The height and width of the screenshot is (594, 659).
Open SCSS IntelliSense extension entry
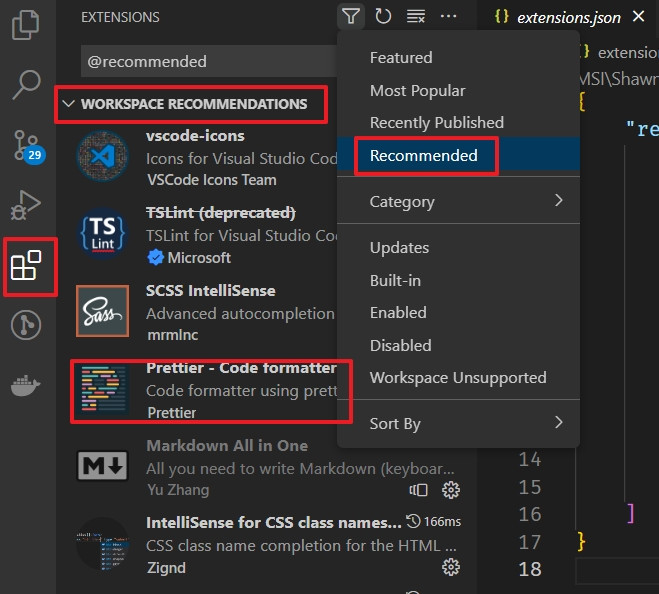coord(198,312)
